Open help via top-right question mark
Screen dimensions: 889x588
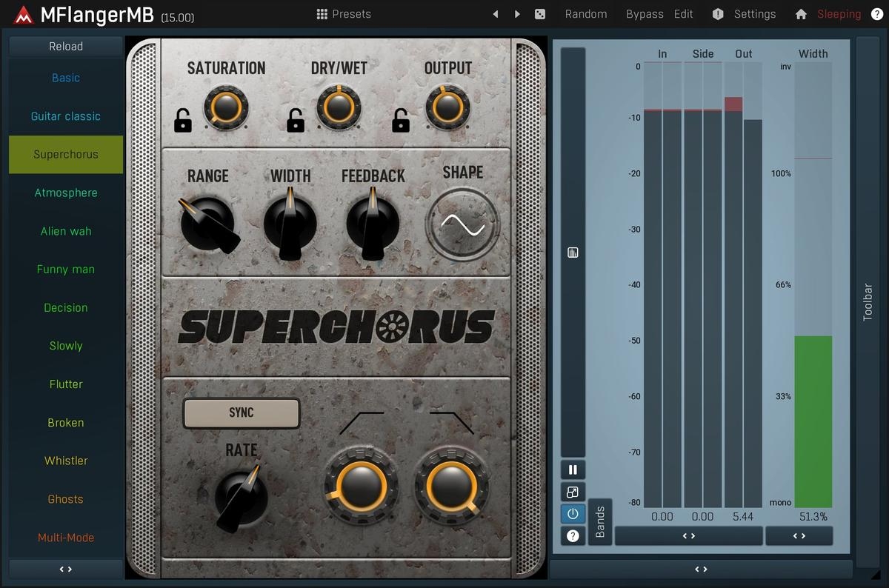(x=876, y=14)
